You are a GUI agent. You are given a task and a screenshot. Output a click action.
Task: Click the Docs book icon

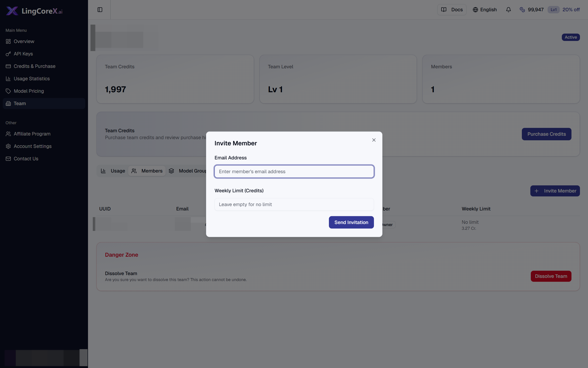point(444,10)
